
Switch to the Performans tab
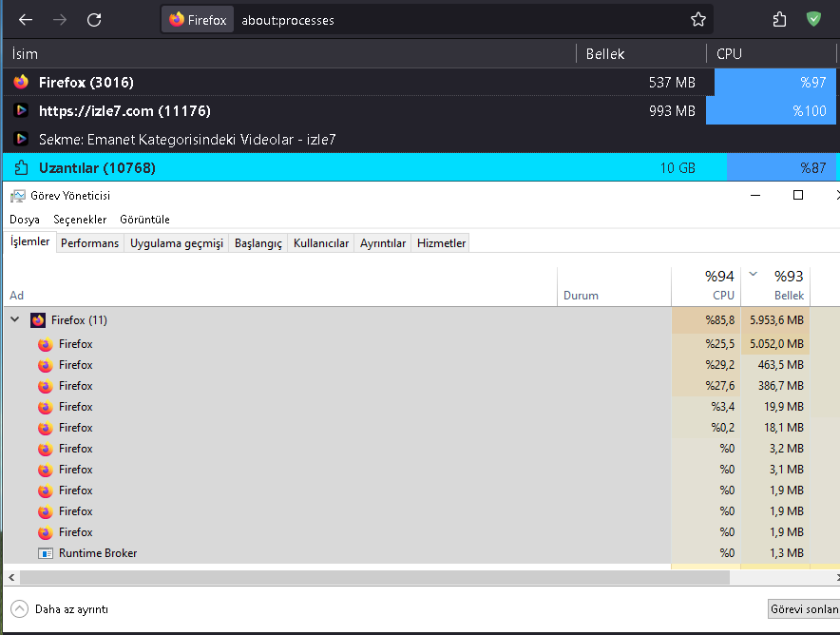pos(89,242)
